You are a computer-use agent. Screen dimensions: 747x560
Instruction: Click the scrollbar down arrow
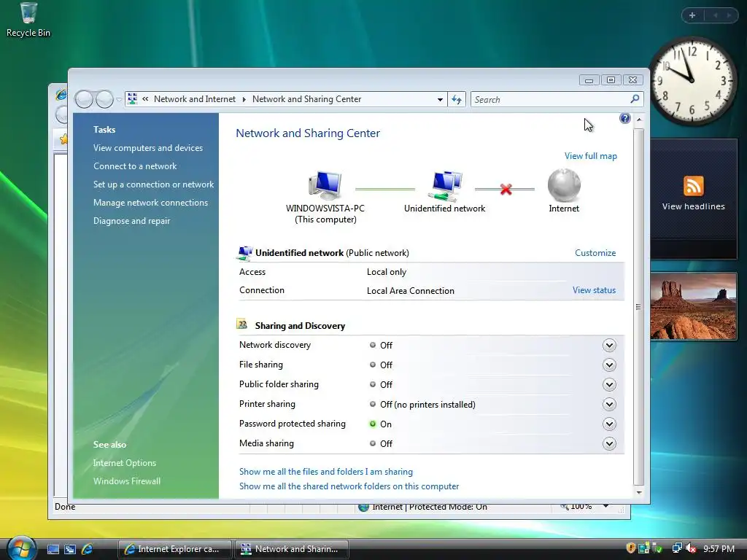click(x=639, y=493)
